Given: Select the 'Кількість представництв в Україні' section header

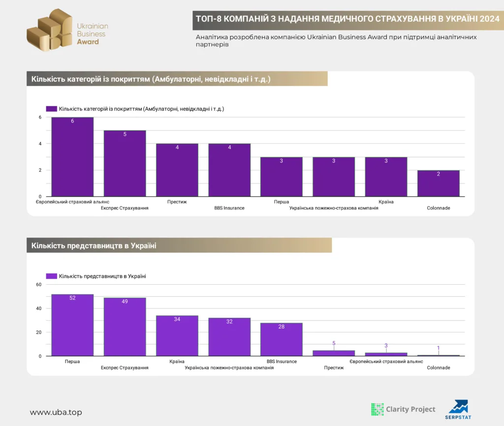Looking at the screenshot, I should pyautogui.click(x=179, y=245).
